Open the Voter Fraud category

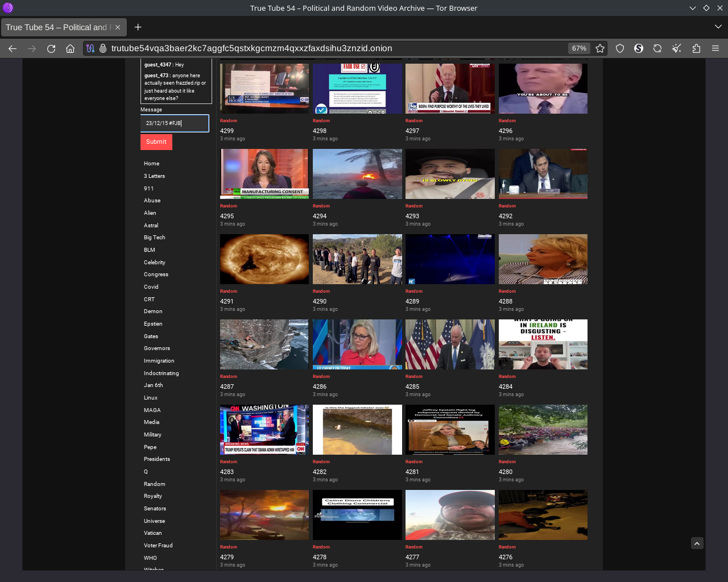pyautogui.click(x=158, y=546)
